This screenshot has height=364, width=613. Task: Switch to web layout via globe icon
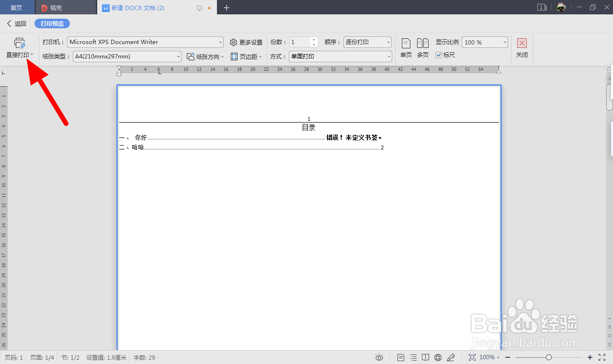coord(437,357)
